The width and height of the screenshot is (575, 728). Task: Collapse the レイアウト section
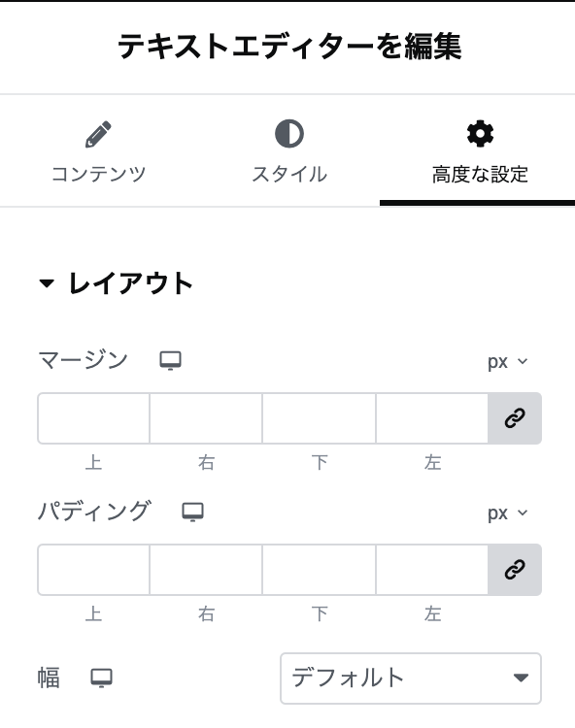click(x=117, y=283)
